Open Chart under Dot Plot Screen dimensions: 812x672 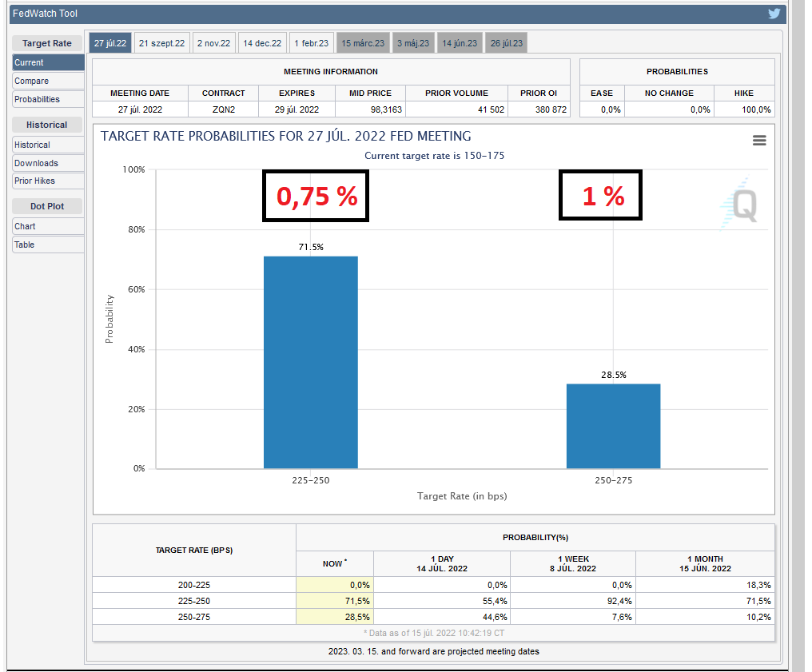(48, 226)
